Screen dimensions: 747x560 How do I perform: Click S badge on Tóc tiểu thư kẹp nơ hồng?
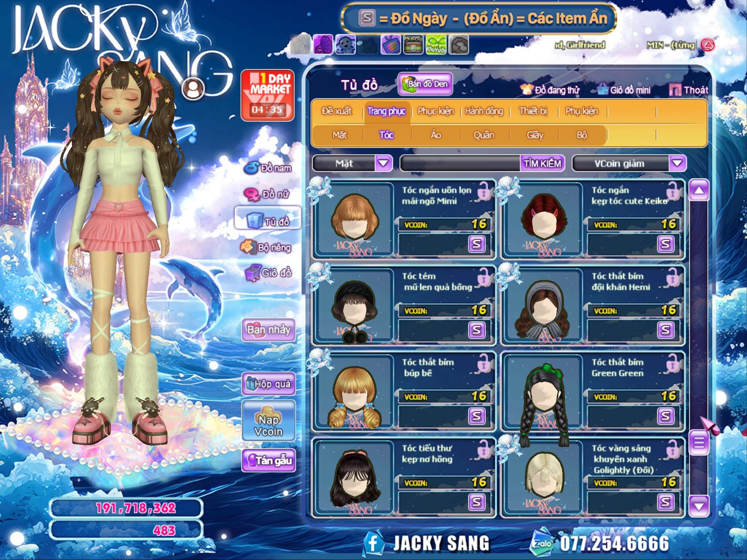pyautogui.click(x=477, y=502)
